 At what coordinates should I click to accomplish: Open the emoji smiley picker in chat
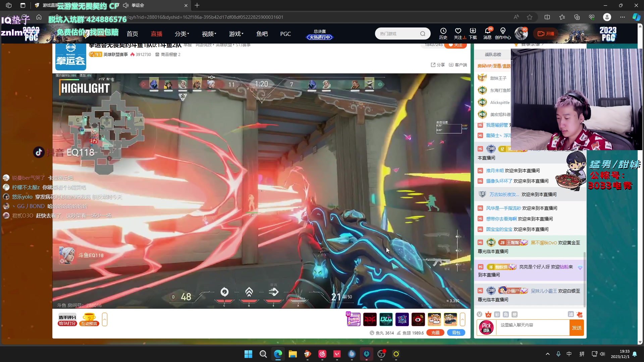pyautogui.click(x=479, y=314)
